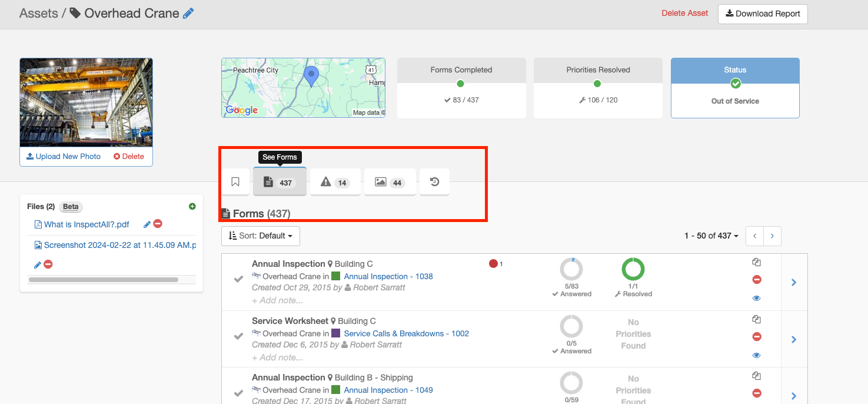
Task: Add a new file with green plus
Action: [192, 206]
